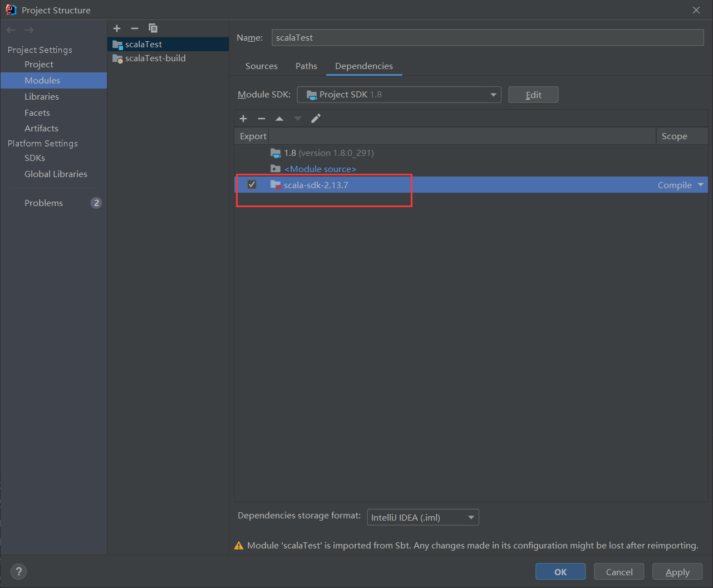Remove the selected dependency with the minus icon
The height and width of the screenshot is (588, 713).
pos(262,118)
